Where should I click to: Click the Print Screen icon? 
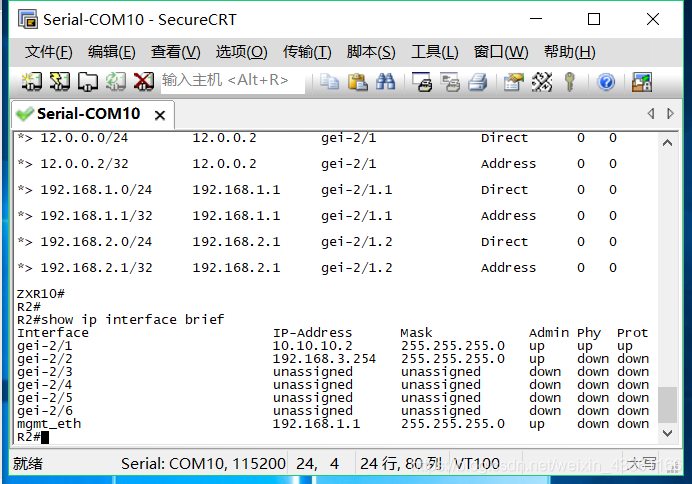point(422,82)
